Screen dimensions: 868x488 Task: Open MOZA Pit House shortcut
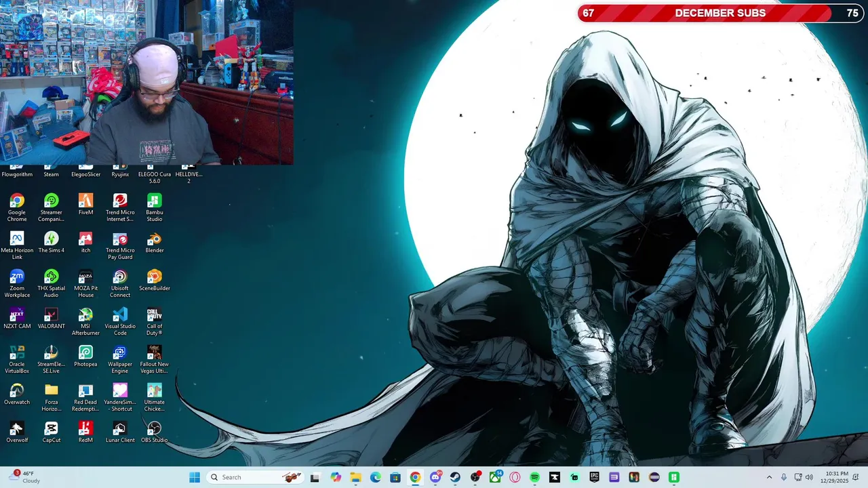[85, 283]
